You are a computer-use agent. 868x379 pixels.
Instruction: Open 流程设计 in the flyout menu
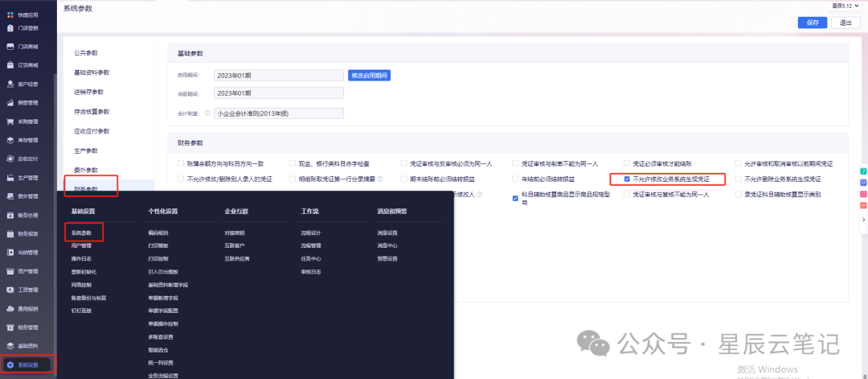click(x=311, y=233)
